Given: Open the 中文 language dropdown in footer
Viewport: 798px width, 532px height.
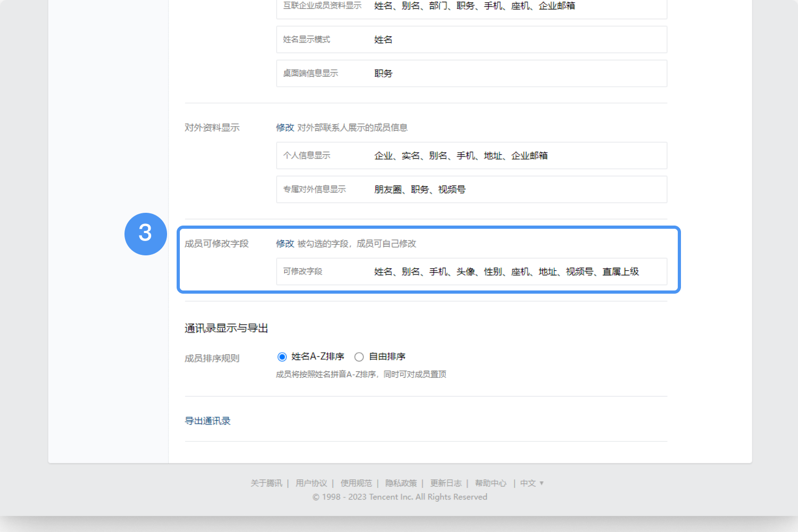Looking at the screenshot, I should coord(531,483).
